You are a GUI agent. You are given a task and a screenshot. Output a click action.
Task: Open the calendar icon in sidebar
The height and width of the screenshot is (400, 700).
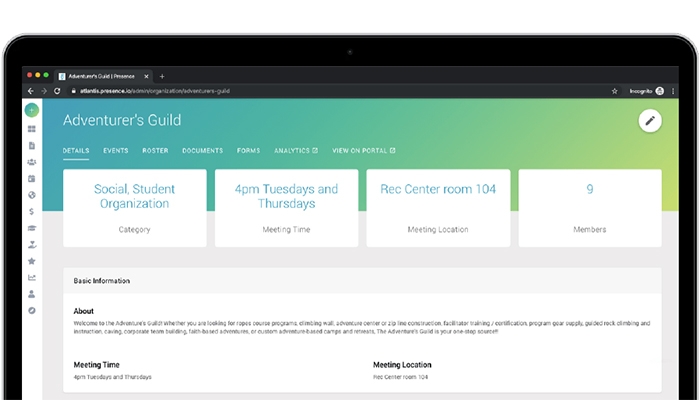(32, 179)
